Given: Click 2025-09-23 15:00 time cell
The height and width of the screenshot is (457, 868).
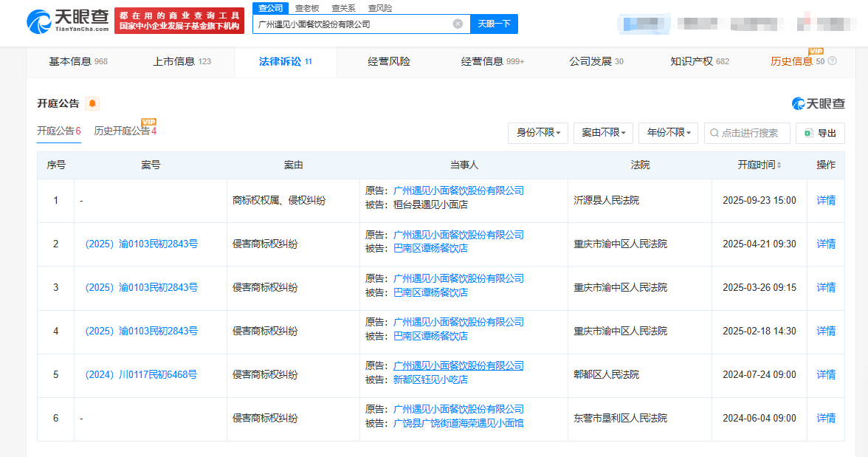Looking at the screenshot, I should pos(759,201).
